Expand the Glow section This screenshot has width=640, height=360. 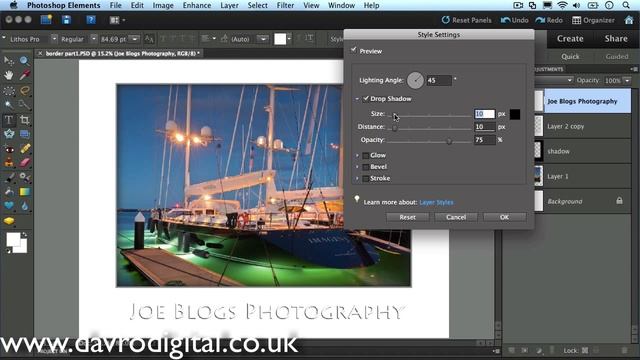click(x=357, y=156)
